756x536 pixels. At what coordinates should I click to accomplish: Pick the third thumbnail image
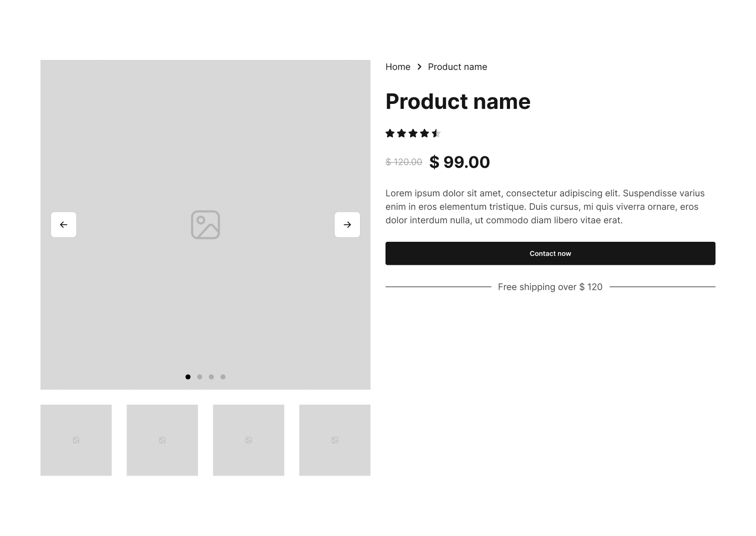click(248, 440)
